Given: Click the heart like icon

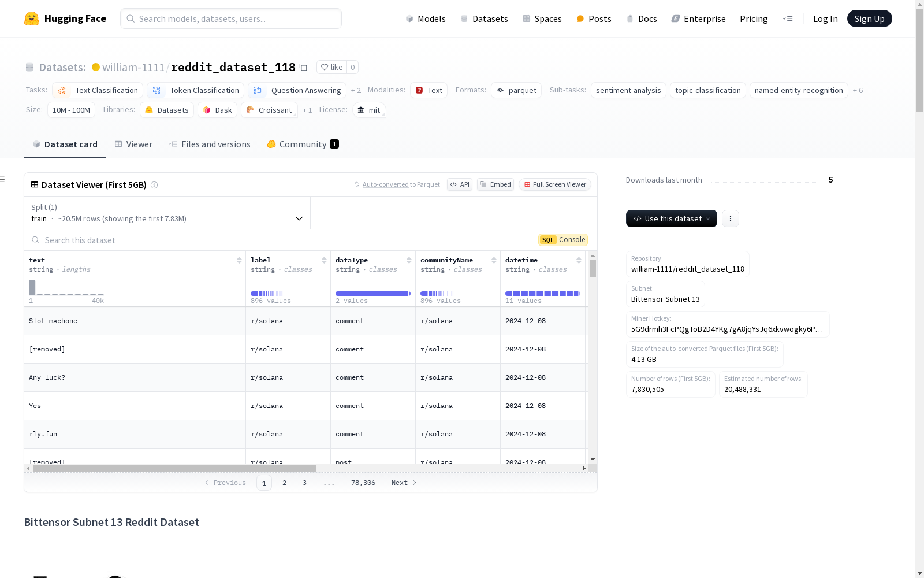Looking at the screenshot, I should pyautogui.click(x=325, y=67).
